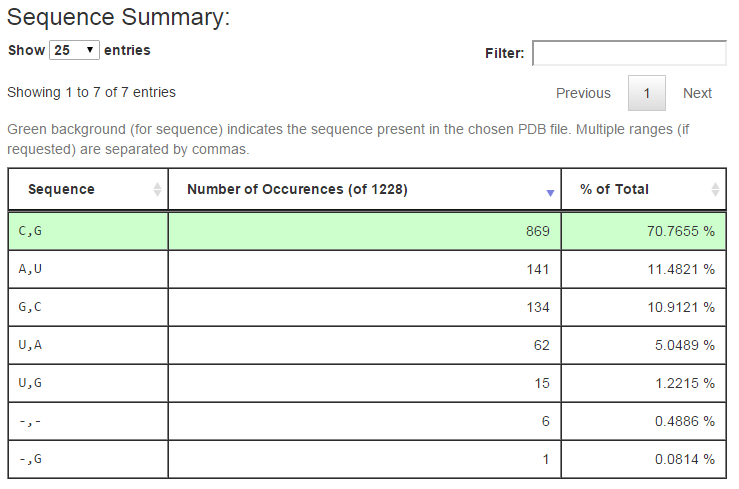Open the Show entries dropdown
Viewport: 739px width, 489px height.
pyautogui.click(x=75, y=50)
